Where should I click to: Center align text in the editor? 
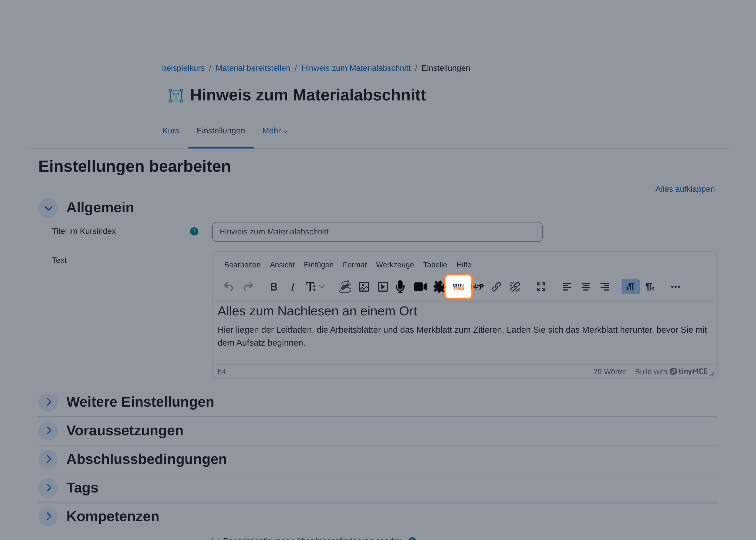(586, 287)
